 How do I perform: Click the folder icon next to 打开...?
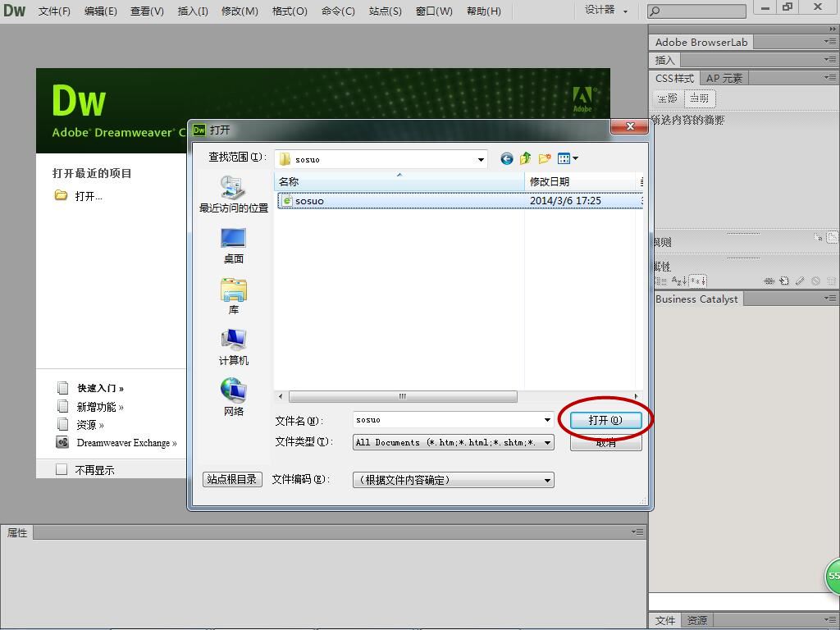(x=61, y=195)
